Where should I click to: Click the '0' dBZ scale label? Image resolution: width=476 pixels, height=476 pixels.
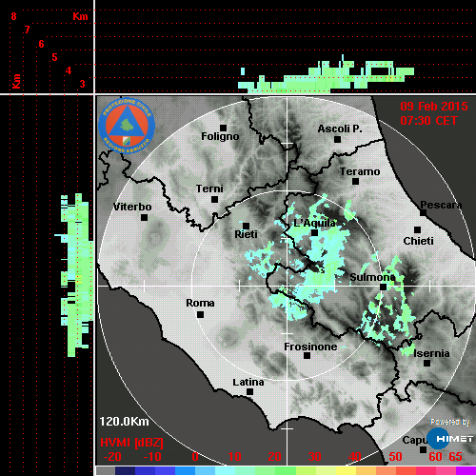195,457
